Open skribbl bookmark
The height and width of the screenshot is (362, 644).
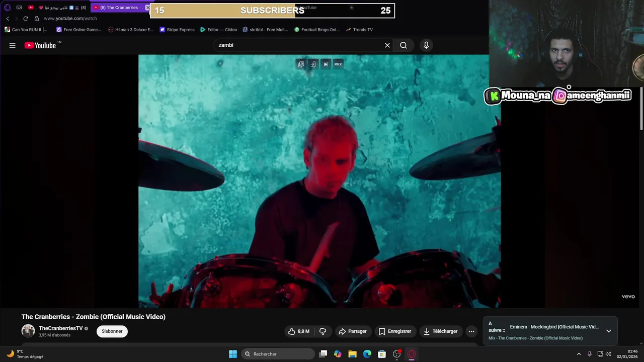point(265,30)
